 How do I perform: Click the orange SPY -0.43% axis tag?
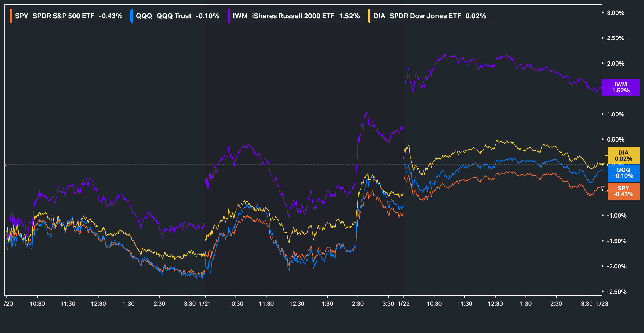pos(623,191)
